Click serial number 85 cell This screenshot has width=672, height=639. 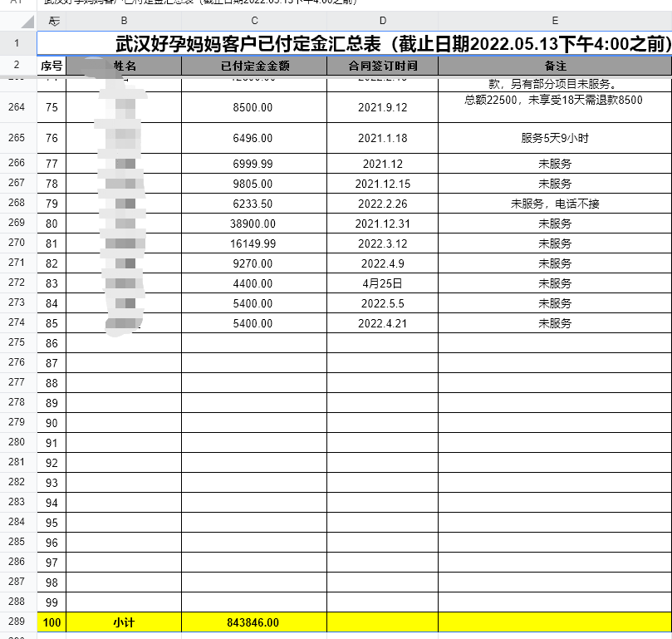[x=52, y=323]
